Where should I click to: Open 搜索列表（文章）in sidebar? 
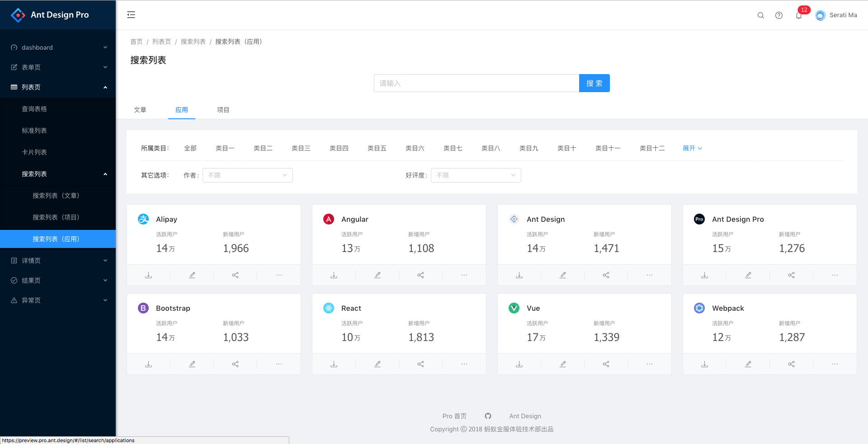tap(58, 196)
